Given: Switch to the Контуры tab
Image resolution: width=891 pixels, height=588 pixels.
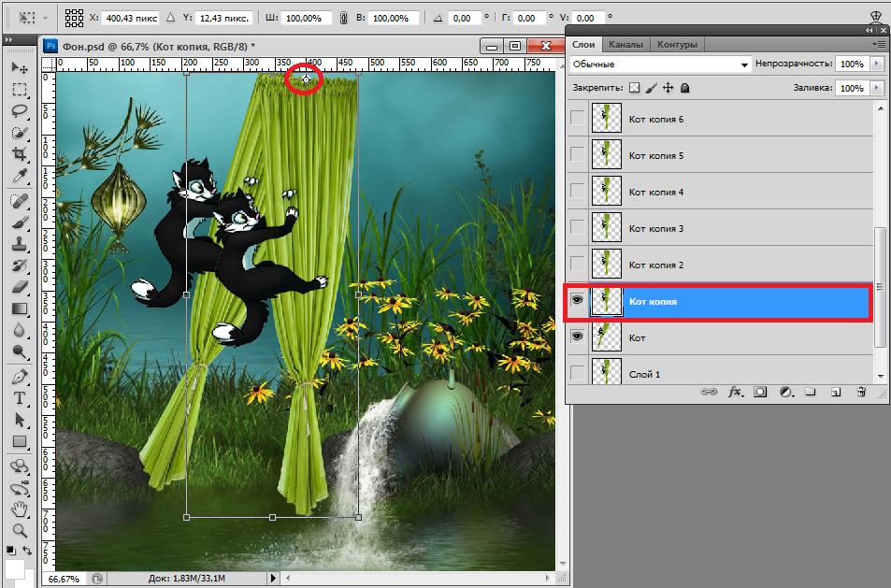Looking at the screenshot, I should 677,44.
